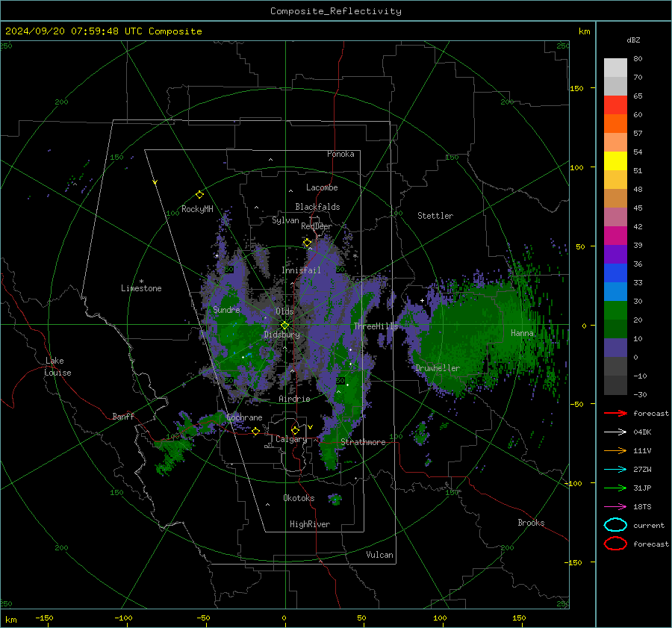The width and height of the screenshot is (672, 628).
Task: Click the yellow dBZ legend swatch
Action: click(x=615, y=161)
